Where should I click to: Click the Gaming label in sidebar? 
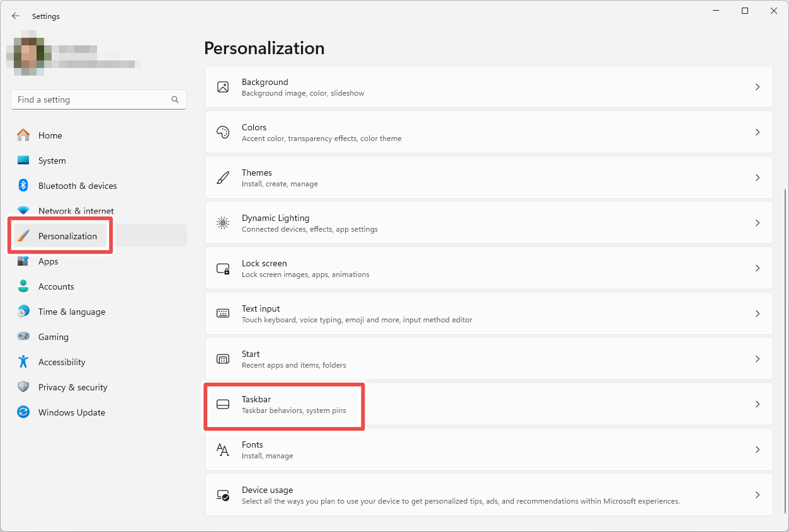pos(54,337)
